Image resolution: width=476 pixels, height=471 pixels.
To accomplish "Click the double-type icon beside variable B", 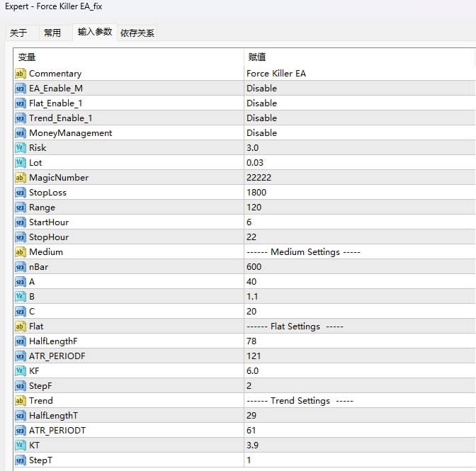I will point(20,297).
